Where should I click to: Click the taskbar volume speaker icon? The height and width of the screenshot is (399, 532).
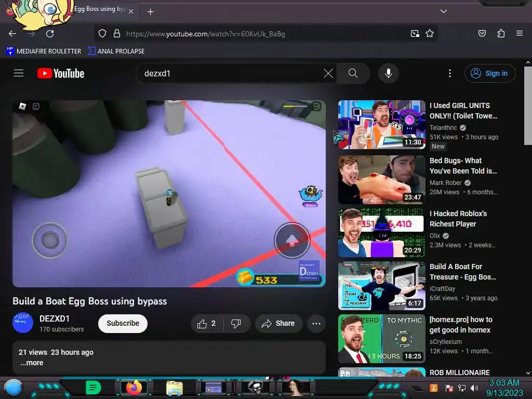click(474, 388)
